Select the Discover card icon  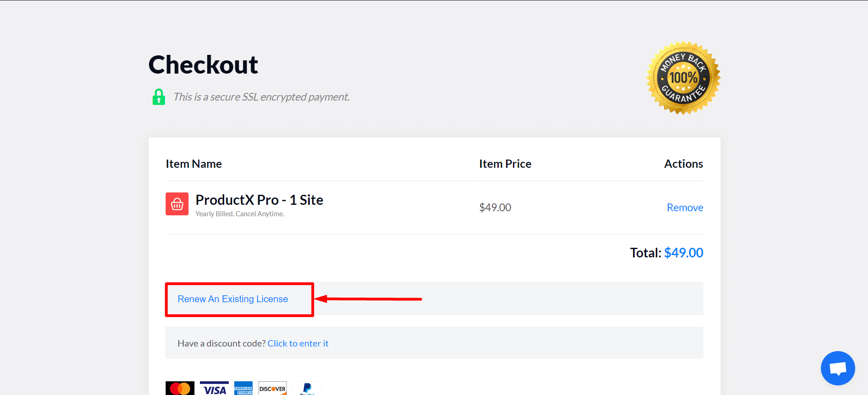pyautogui.click(x=272, y=388)
